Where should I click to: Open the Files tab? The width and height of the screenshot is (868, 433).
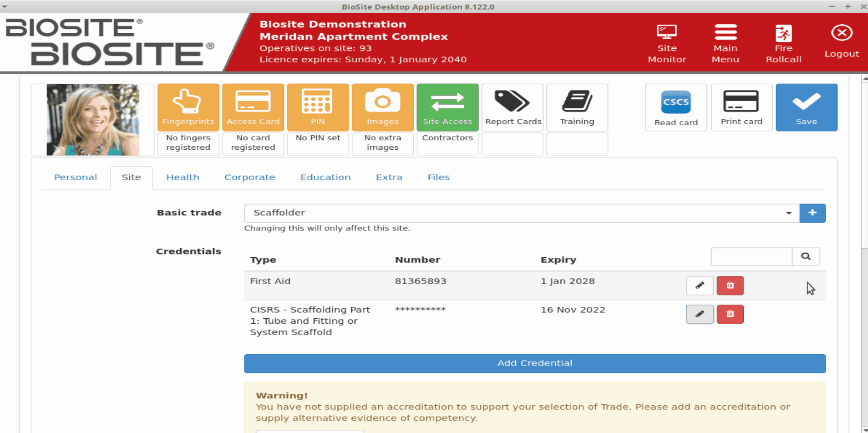[x=438, y=178]
